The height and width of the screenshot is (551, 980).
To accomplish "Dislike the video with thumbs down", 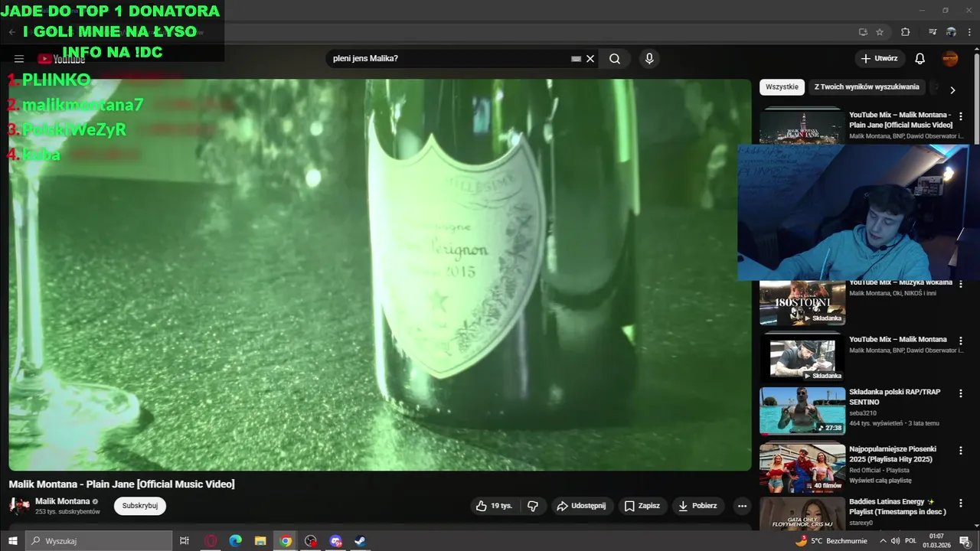I will (x=533, y=506).
